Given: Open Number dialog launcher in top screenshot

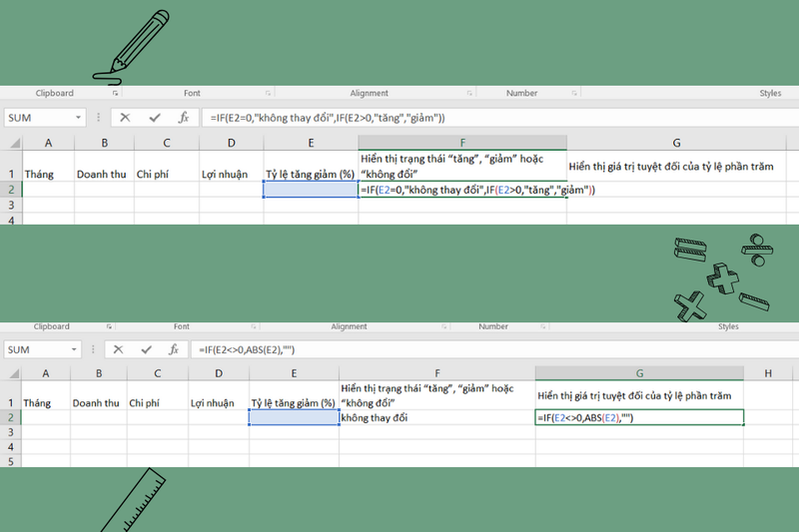Looking at the screenshot, I should pos(574,93).
